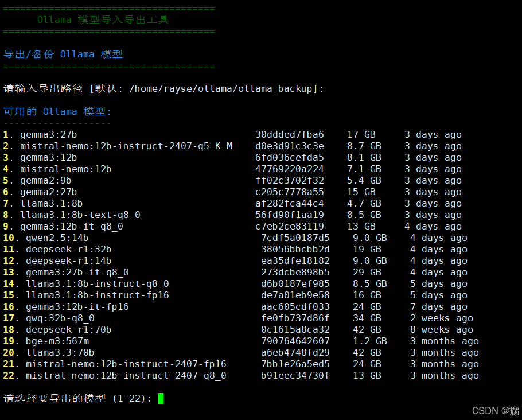Click hash ff02c3702f32

click(290, 181)
